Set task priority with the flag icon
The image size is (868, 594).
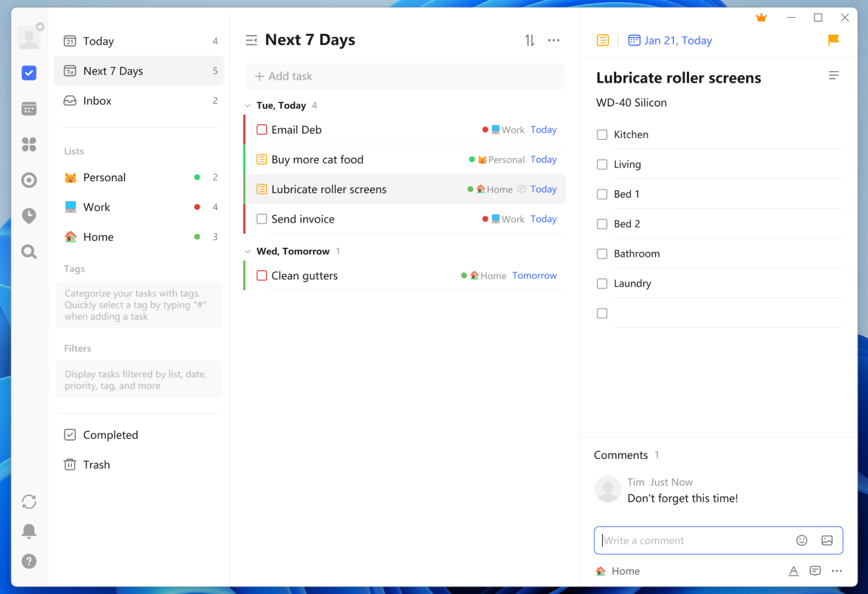point(833,40)
